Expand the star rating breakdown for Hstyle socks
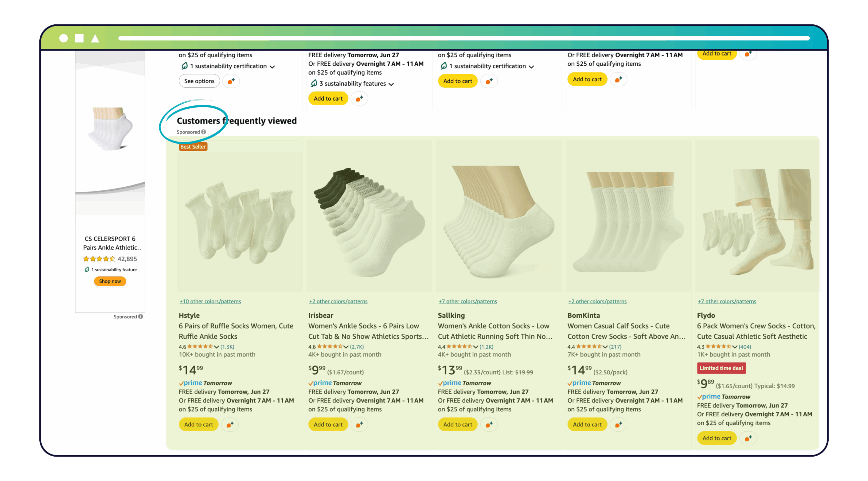 click(216, 347)
